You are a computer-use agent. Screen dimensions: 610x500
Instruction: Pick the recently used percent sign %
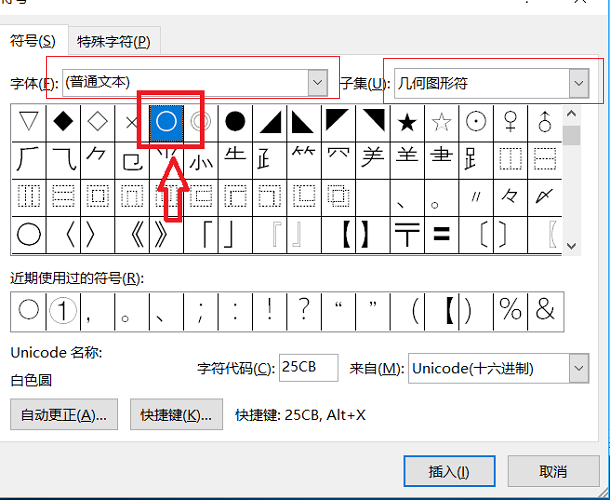(x=510, y=311)
